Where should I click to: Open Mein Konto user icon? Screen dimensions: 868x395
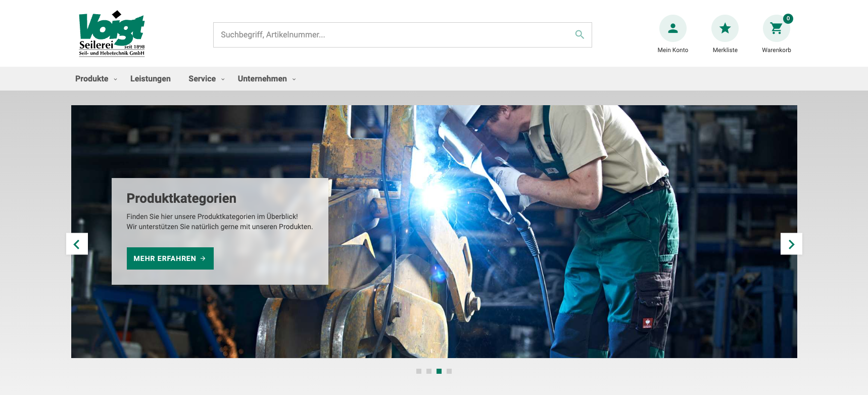tap(672, 28)
